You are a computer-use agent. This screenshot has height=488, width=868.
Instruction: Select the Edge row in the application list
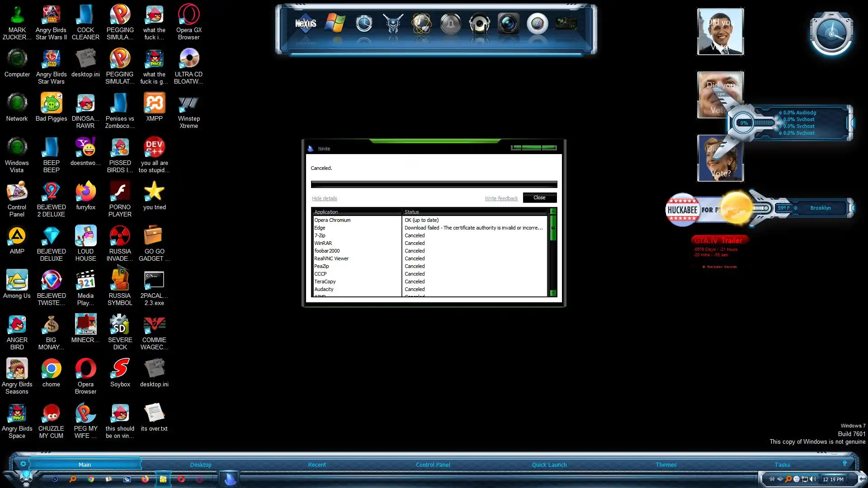point(320,228)
